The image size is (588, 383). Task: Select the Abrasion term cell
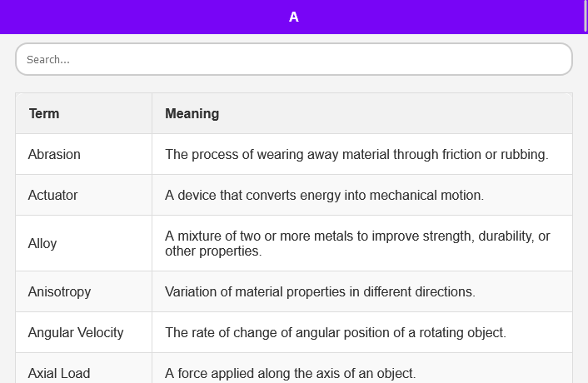(x=54, y=154)
